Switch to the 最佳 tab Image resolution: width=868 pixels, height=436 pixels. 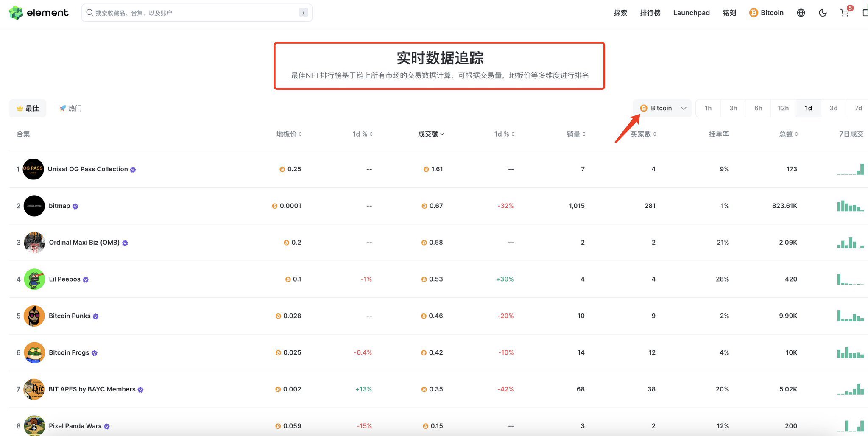point(28,108)
